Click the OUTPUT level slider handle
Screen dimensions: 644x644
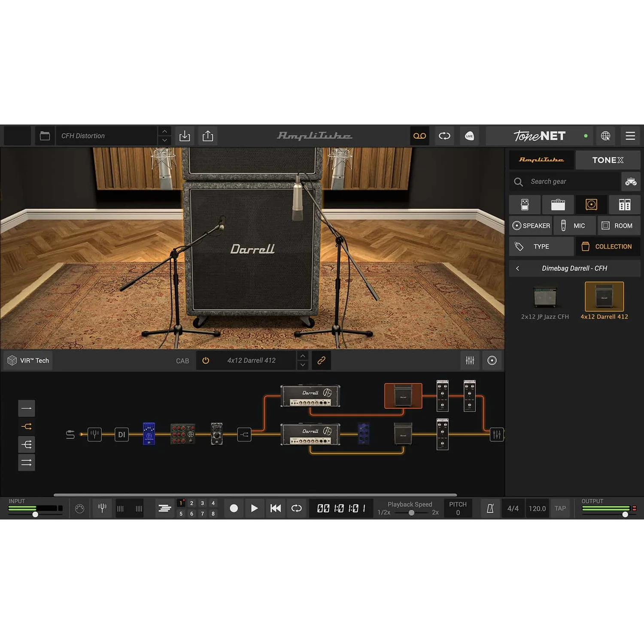[625, 514]
